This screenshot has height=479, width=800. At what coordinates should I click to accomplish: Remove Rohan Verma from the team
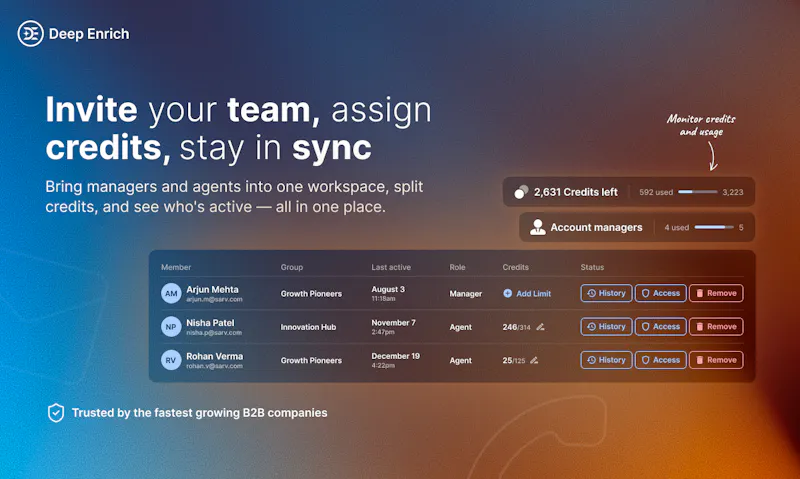(x=716, y=360)
